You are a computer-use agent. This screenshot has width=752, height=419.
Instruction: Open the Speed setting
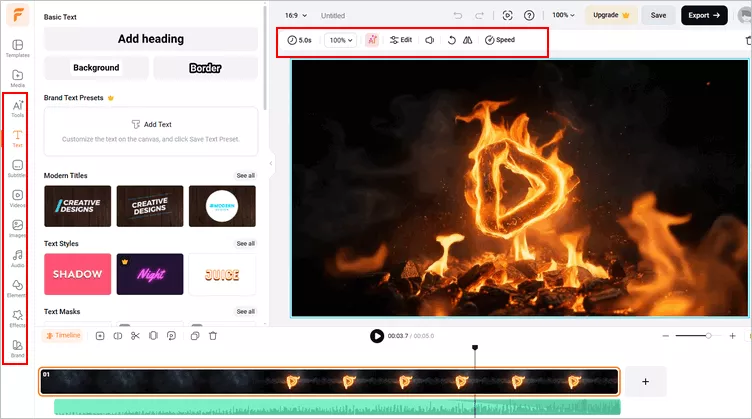pyautogui.click(x=500, y=40)
